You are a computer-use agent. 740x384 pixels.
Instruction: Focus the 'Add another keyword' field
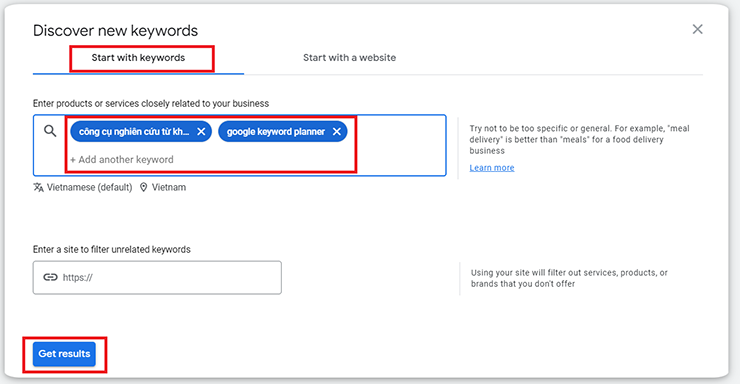coord(122,159)
